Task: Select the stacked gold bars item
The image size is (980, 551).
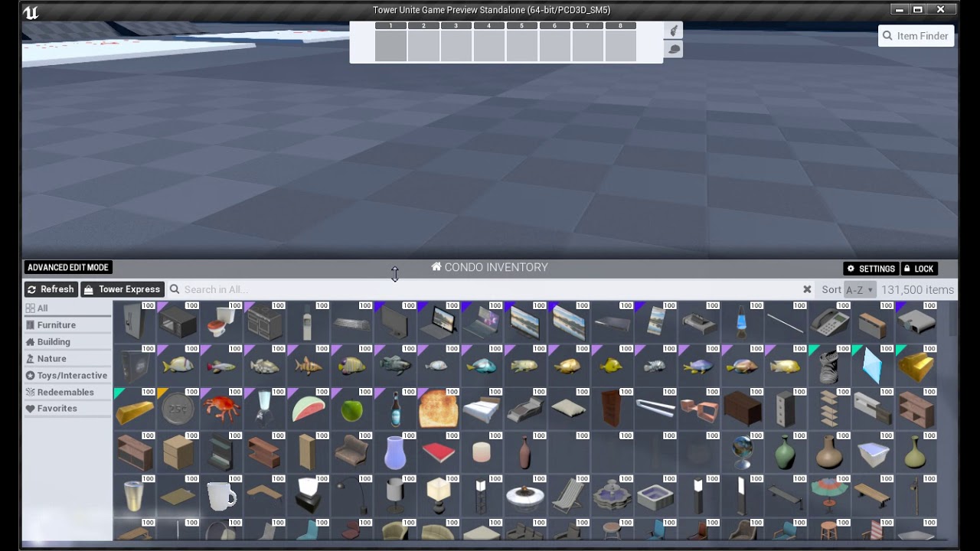Action: pyautogui.click(x=916, y=366)
